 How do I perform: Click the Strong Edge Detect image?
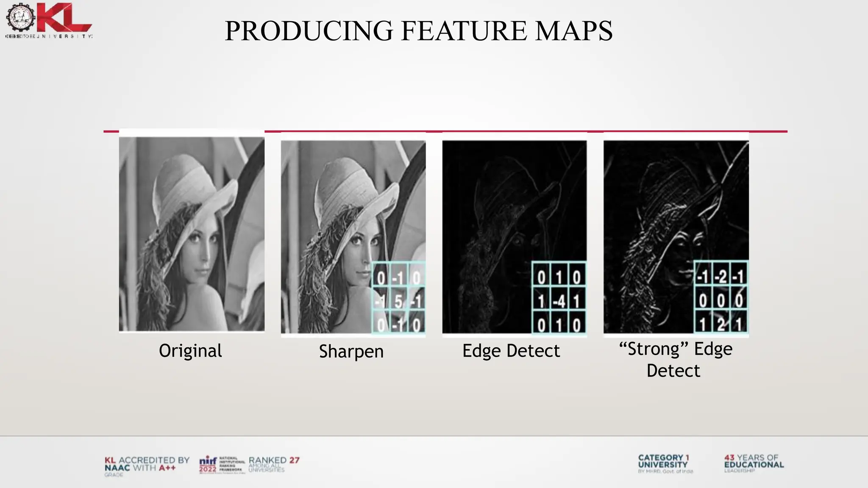click(x=676, y=237)
